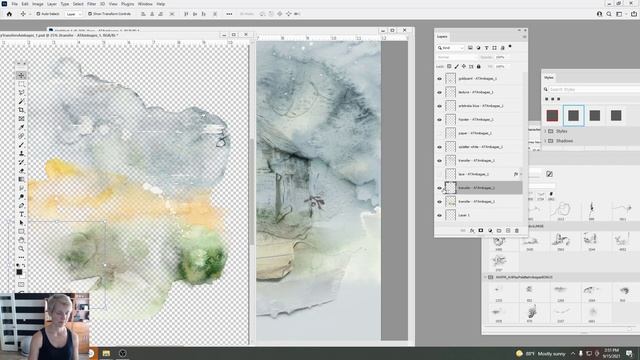This screenshot has height=360, width=640.
Task: Click the Layers panel tab
Action: [442, 37]
